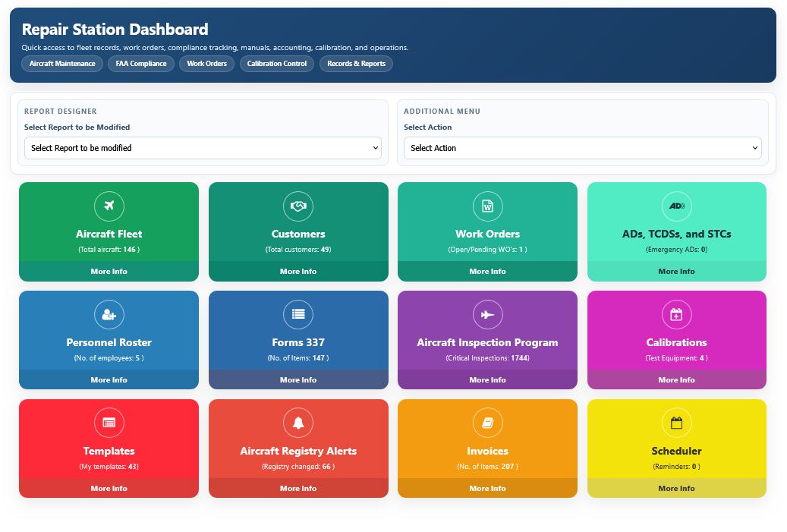Open the FAA Compliance section
Viewport: 787px width, 532px height.
(140, 64)
